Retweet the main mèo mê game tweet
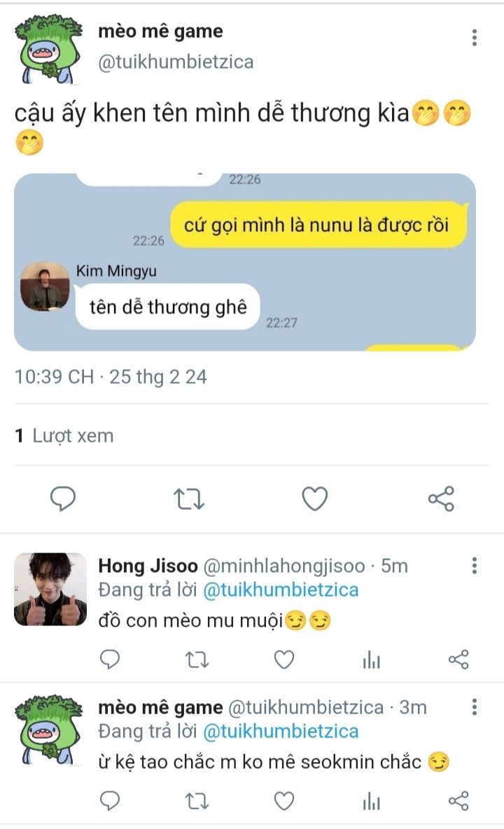This screenshot has width=504, height=829. coord(188,499)
